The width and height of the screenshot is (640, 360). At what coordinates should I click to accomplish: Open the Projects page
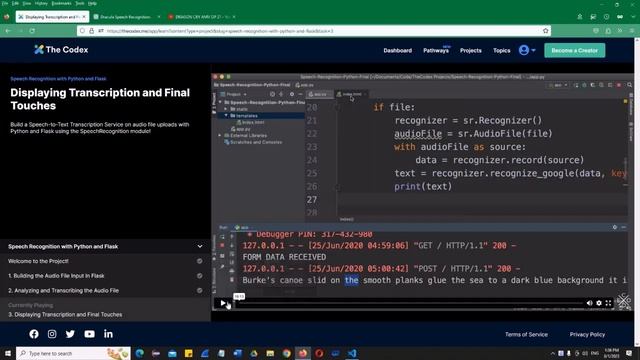pos(471,51)
